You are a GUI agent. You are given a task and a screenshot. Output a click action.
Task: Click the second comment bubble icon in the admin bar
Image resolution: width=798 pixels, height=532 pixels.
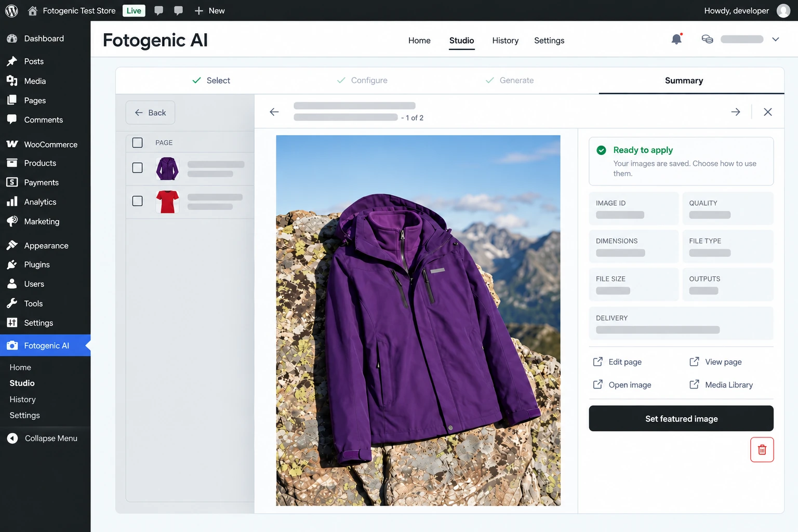pos(179,10)
